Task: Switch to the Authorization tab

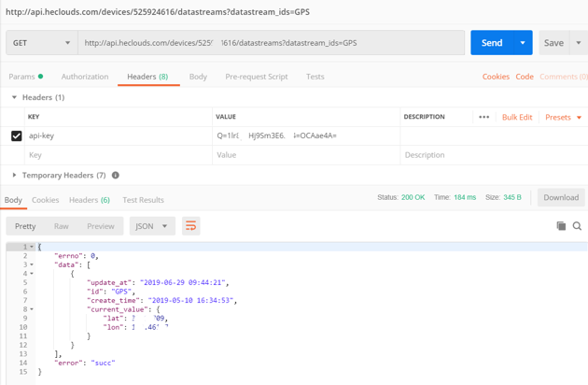Action: coord(85,77)
